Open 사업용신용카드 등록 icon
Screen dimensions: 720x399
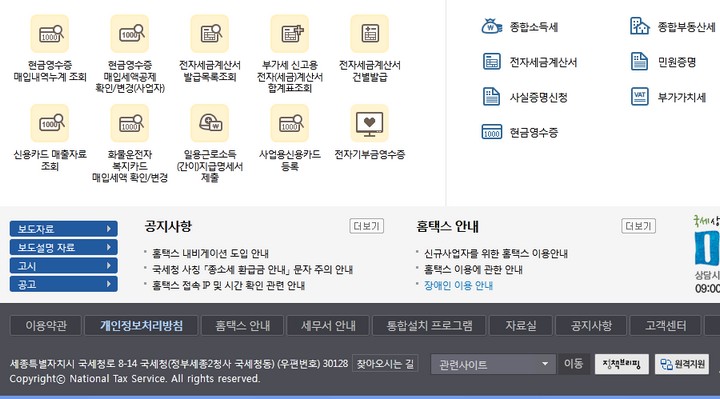tap(289, 123)
